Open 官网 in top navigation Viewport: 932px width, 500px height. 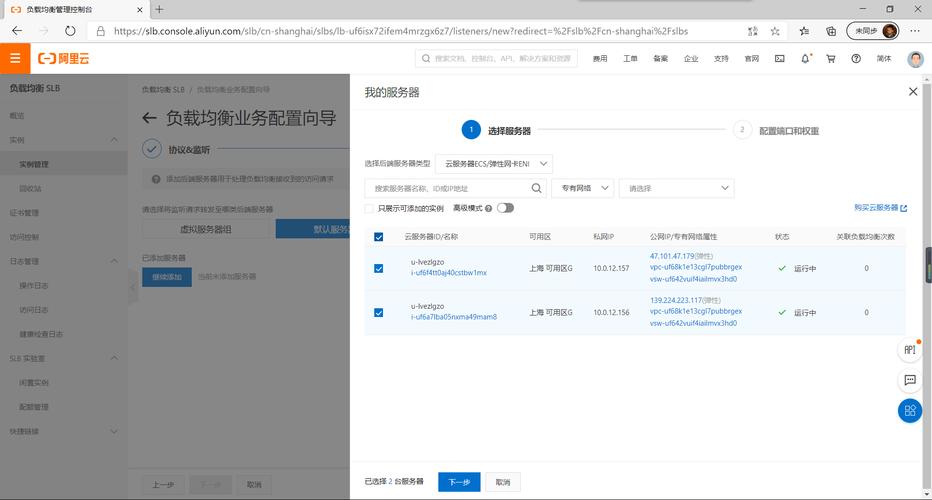[x=751, y=58]
